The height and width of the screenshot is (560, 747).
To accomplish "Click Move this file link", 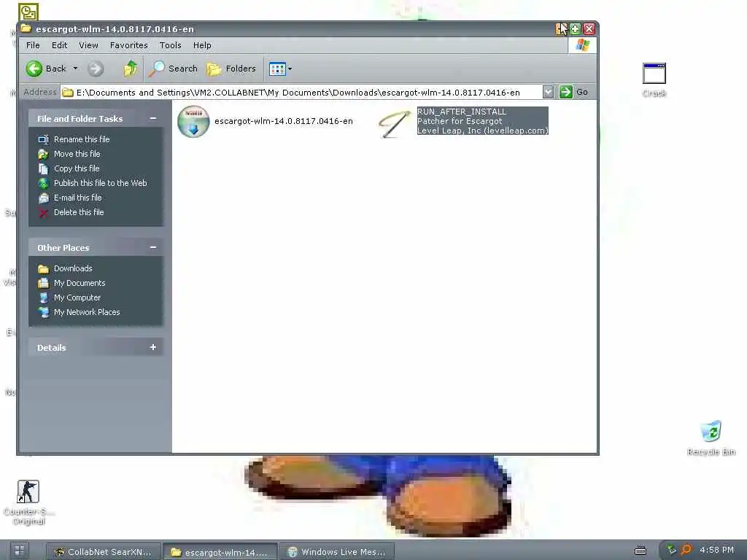I will point(77,154).
